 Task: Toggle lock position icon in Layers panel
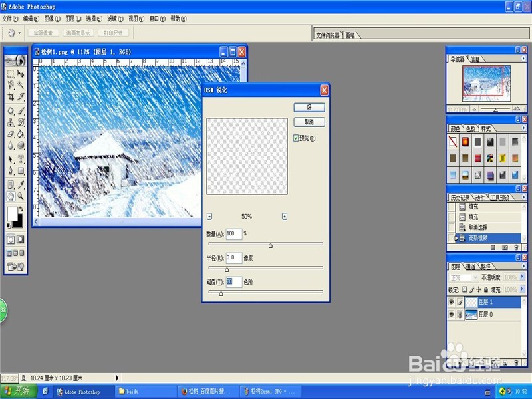point(478,289)
